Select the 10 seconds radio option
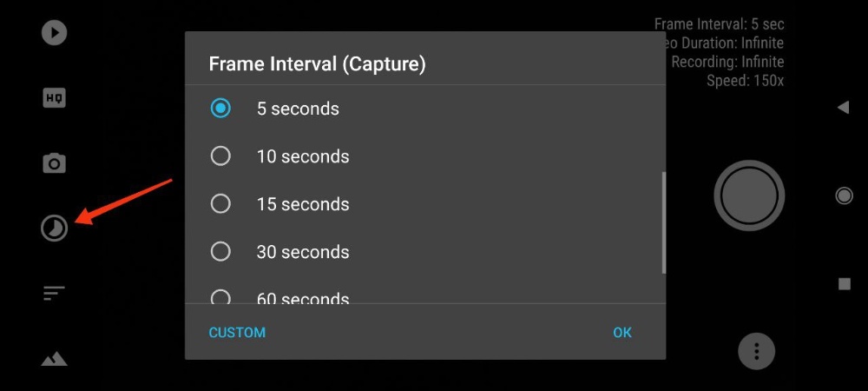This screenshot has height=391, width=868. click(x=221, y=156)
